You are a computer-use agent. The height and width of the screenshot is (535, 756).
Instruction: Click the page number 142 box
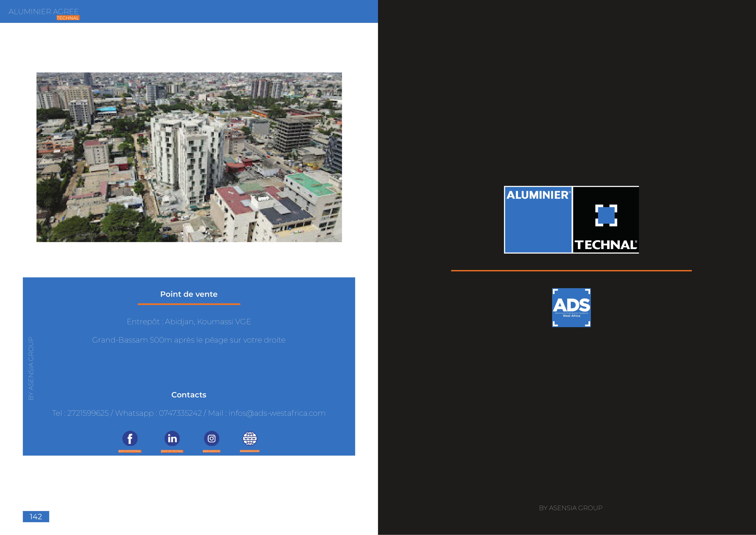pyautogui.click(x=36, y=517)
